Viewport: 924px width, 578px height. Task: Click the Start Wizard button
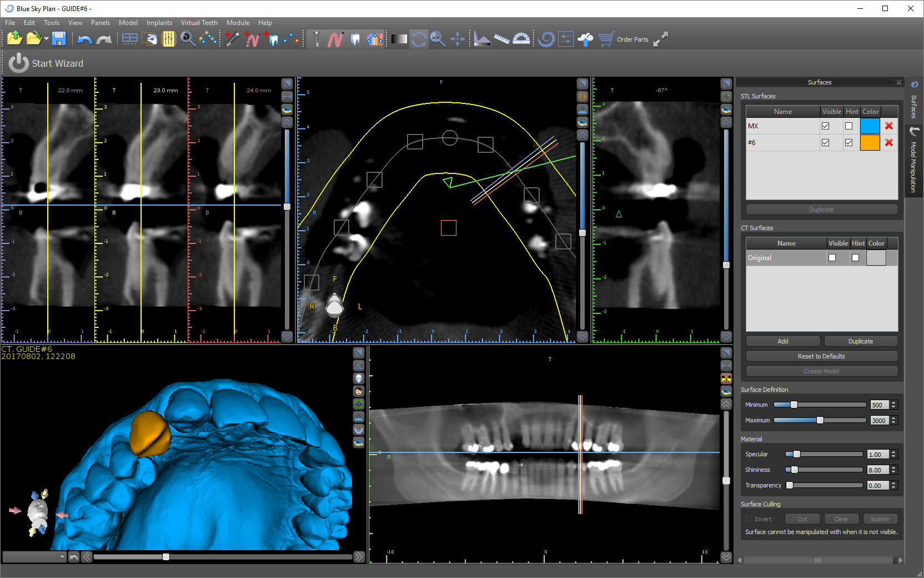tap(46, 63)
